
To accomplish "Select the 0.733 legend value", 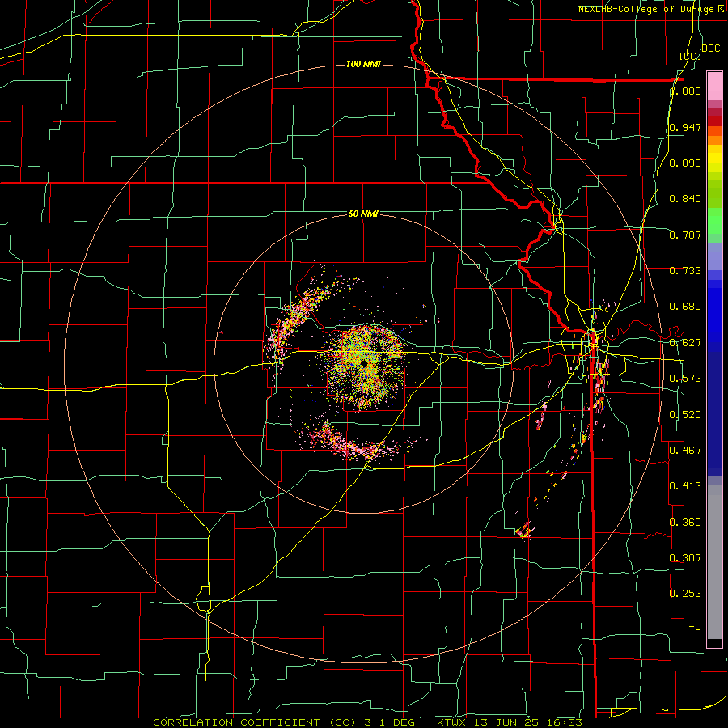I will (685, 271).
